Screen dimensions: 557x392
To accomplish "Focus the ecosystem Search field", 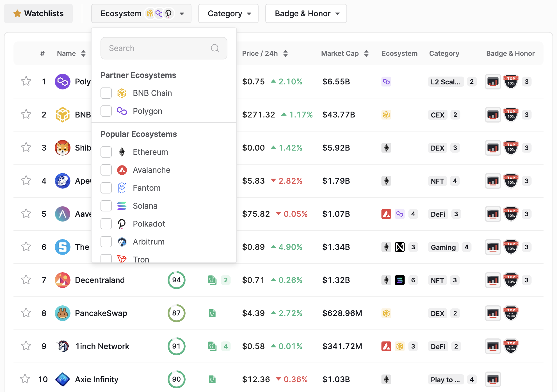I will point(157,48).
